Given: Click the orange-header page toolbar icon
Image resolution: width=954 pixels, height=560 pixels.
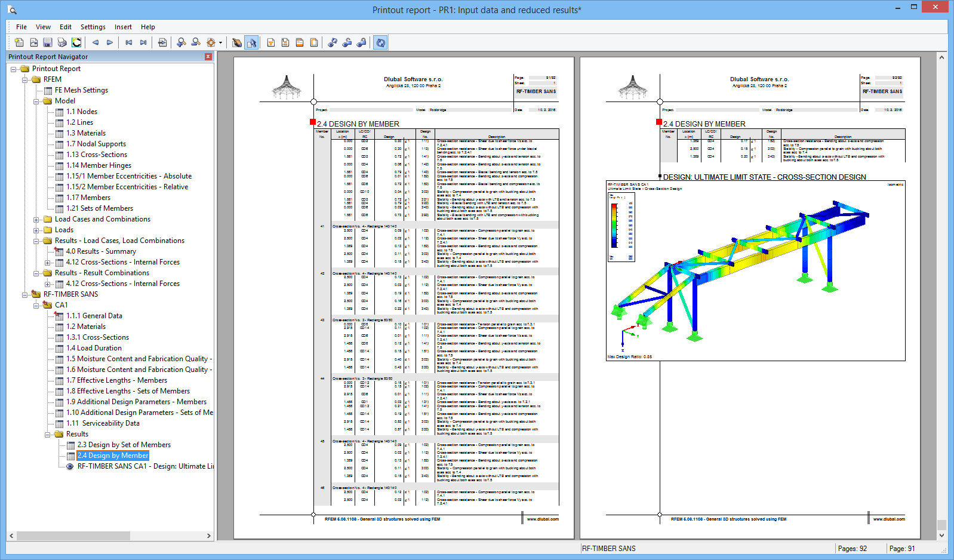Looking at the screenshot, I should click(x=300, y=42).
